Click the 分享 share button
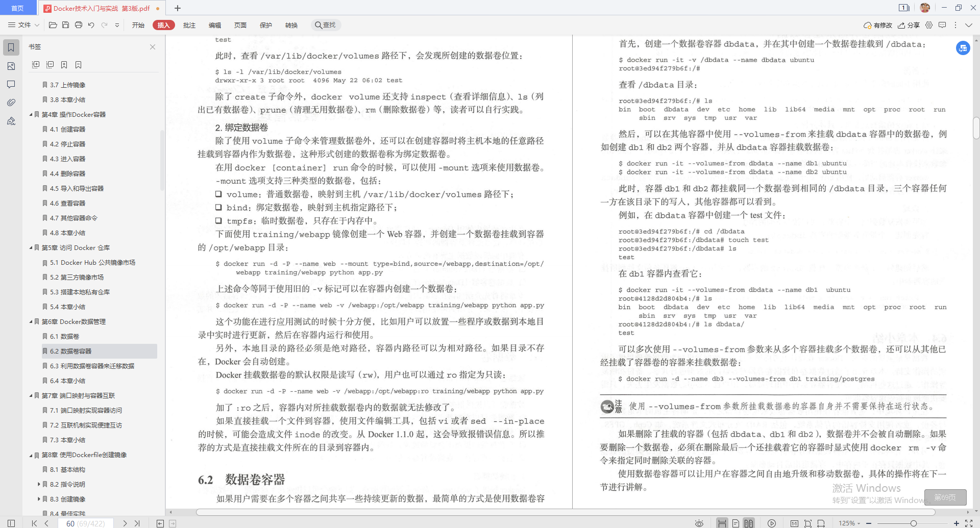980x528 pixels. point(909,25)
